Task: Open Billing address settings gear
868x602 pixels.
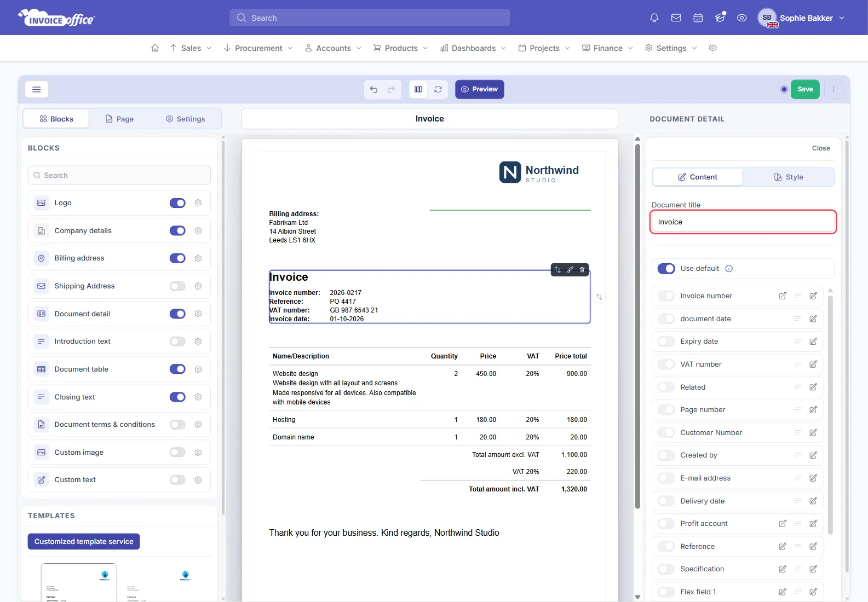Action: pyautogui.click(x=198, y=258)
